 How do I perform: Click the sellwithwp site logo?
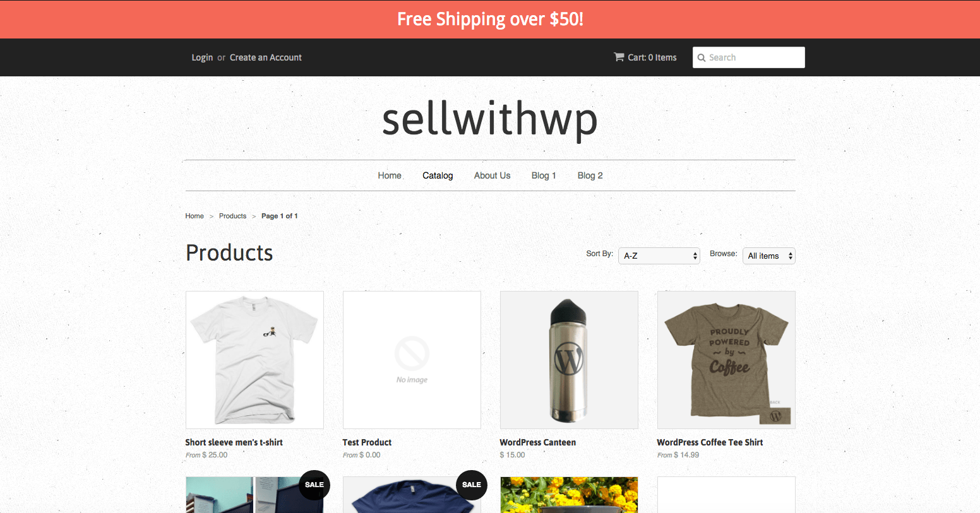tap(490, 120)
